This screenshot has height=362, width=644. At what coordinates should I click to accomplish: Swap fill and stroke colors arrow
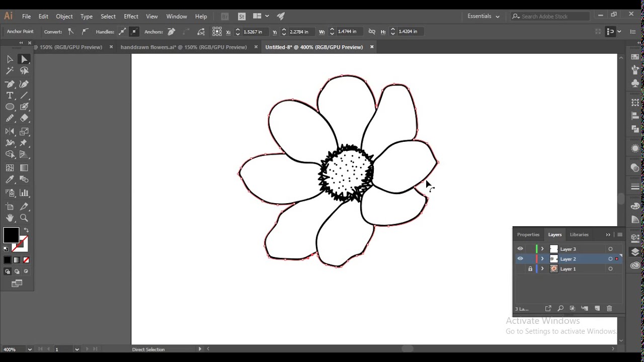click(x=26, y=230)
